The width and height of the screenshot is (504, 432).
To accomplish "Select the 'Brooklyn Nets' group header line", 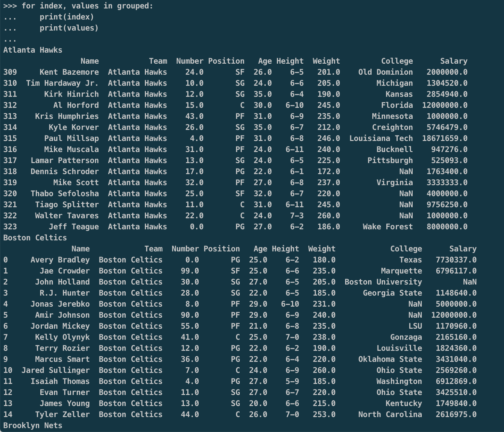I will coord(33,426).
